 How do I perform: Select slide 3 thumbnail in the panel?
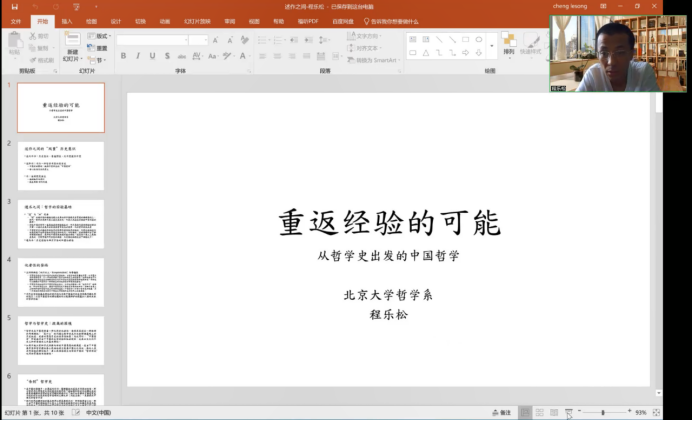point(60,223)
